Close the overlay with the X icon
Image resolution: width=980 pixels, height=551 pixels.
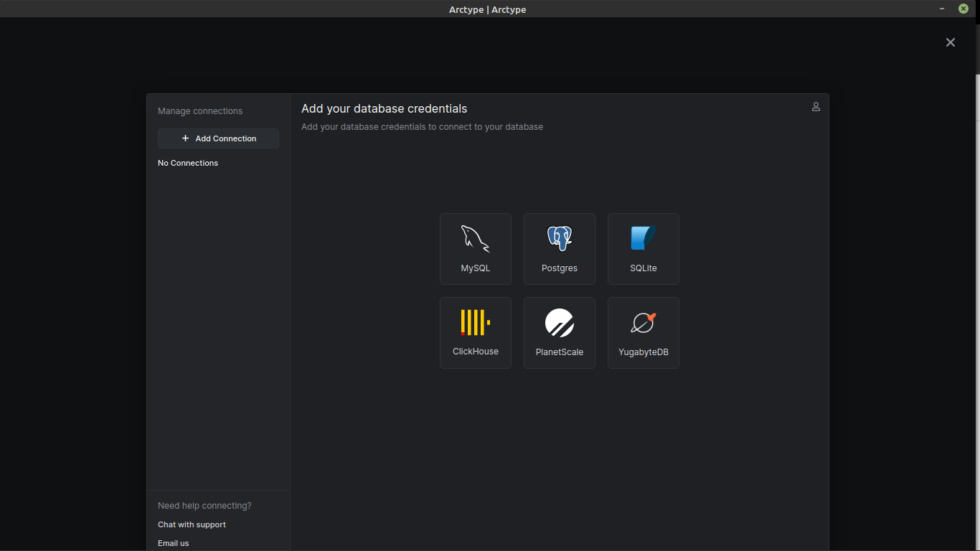tap(951, 42)
